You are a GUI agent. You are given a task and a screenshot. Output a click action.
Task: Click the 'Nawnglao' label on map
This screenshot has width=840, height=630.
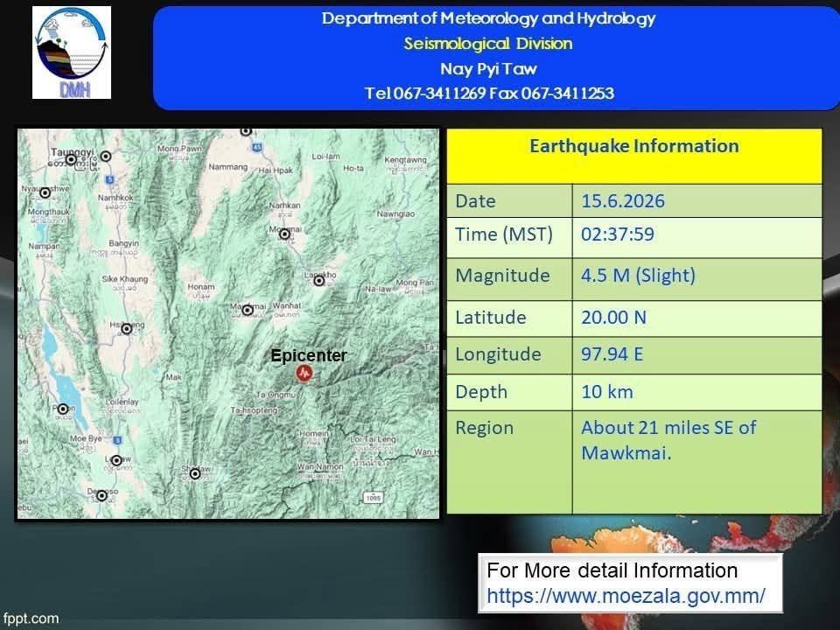(x=395, y=213)
